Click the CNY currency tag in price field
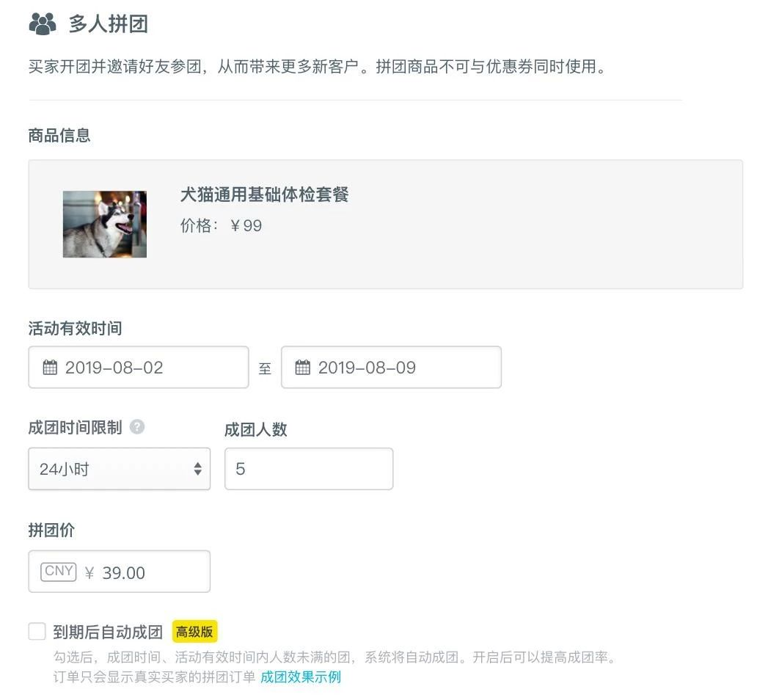 pyautogui.click(x=58, y=571)
